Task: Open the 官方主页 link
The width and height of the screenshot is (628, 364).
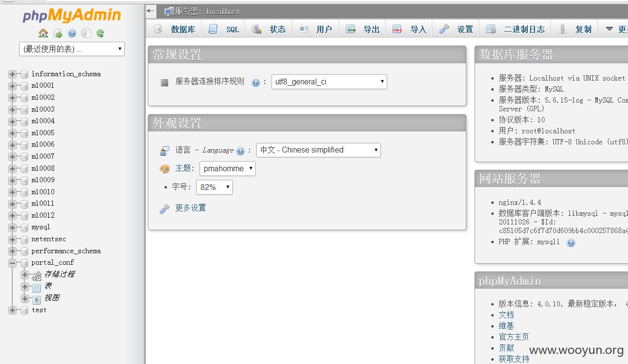Action: click(514, 337)
